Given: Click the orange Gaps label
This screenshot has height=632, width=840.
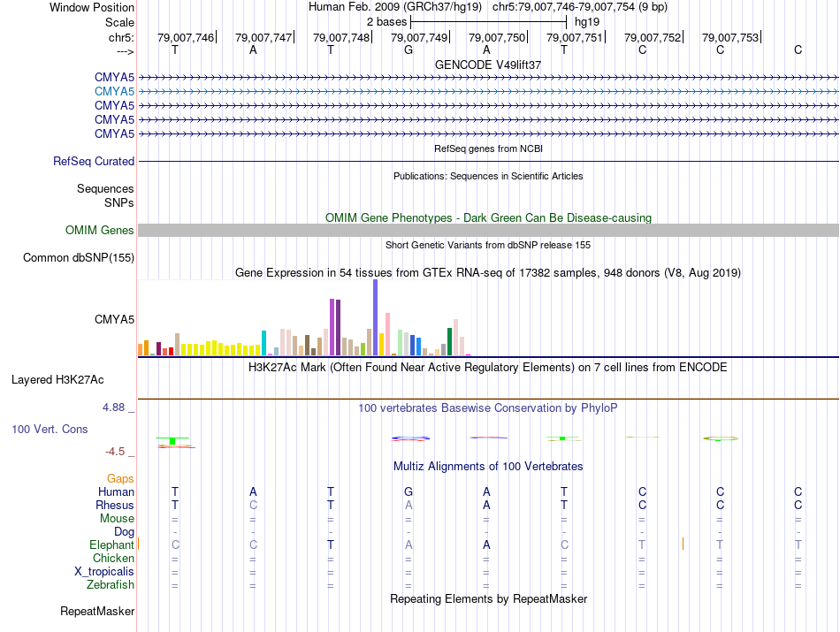Looking at the screenshot, I should click(120, 479).
